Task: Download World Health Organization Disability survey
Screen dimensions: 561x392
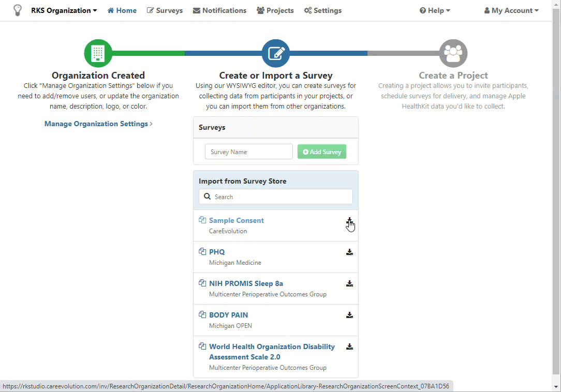Action: (x=349, y=347)
